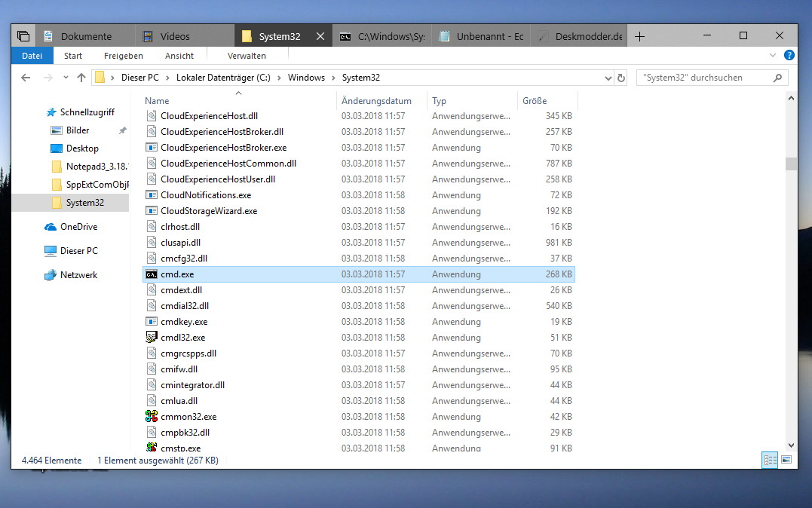
Task: Select CloudExperienceHost.dll file name
Action: point(209,116)
